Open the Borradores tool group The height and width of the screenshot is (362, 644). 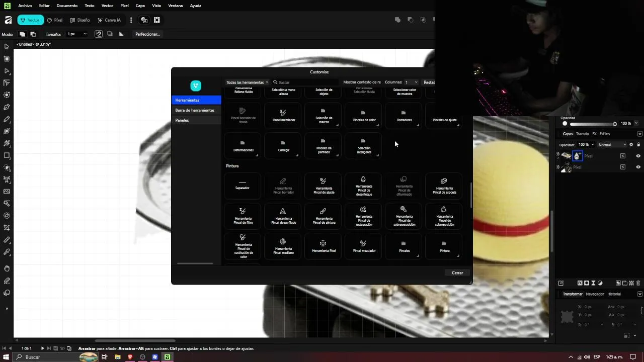click(404, 115)
